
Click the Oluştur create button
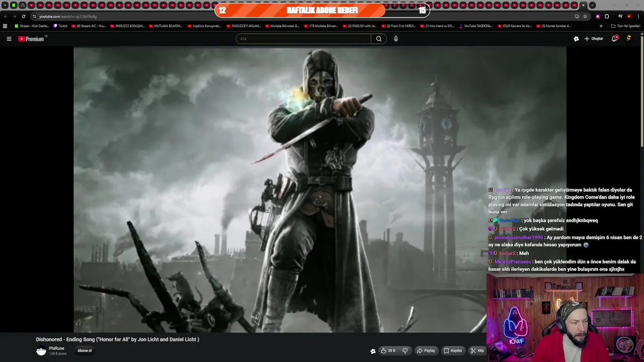point(594,39)
